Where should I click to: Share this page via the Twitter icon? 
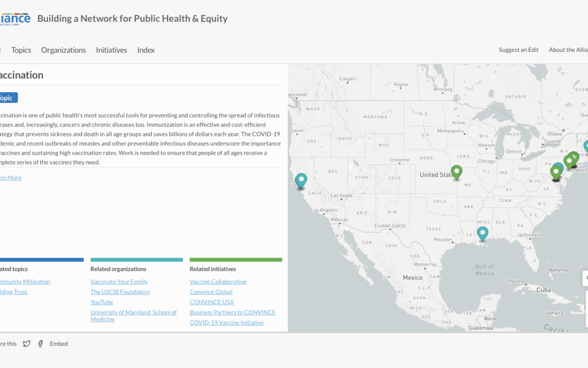point(26,343)
